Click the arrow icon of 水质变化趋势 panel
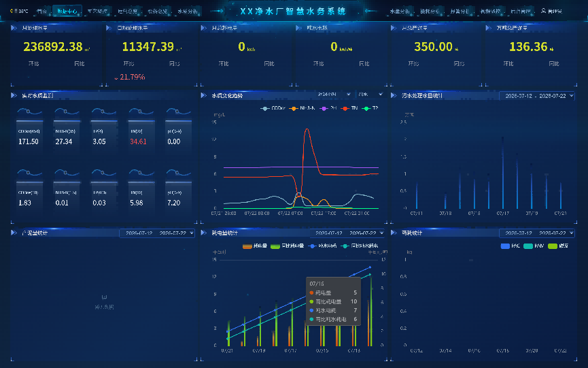The height and width of the screenshot is (368, 588). [x=204, y=95]
